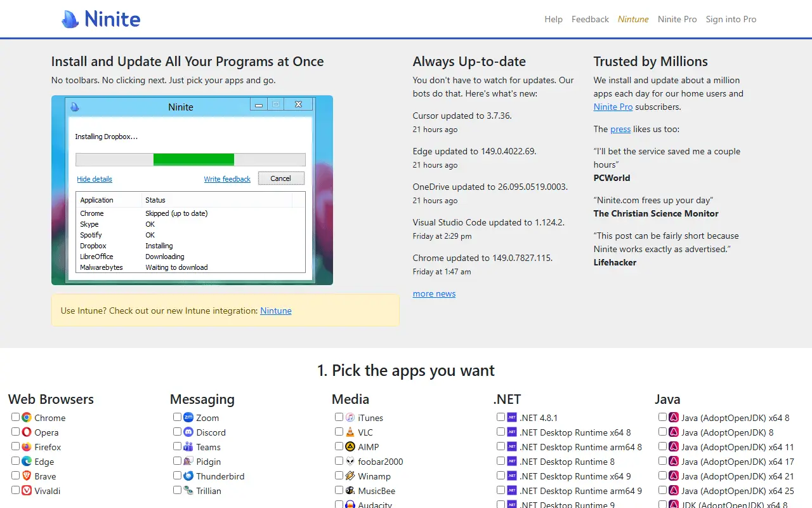
Task: Click Sign into Pro in the header
Action: tap(731, 19)
